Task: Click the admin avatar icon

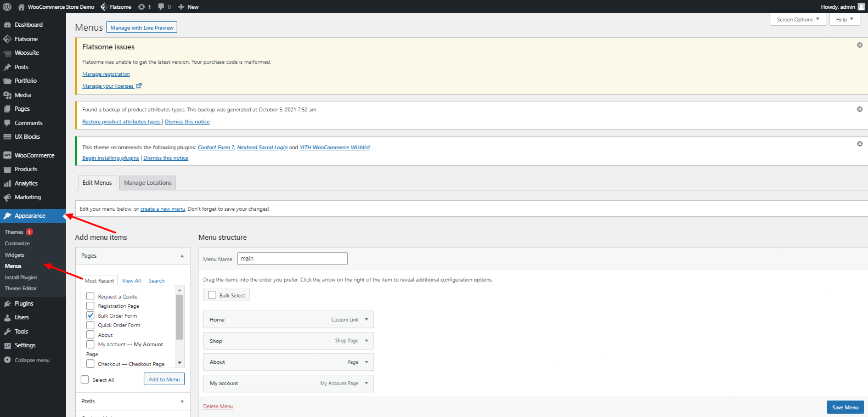Action: pos(861,7)
